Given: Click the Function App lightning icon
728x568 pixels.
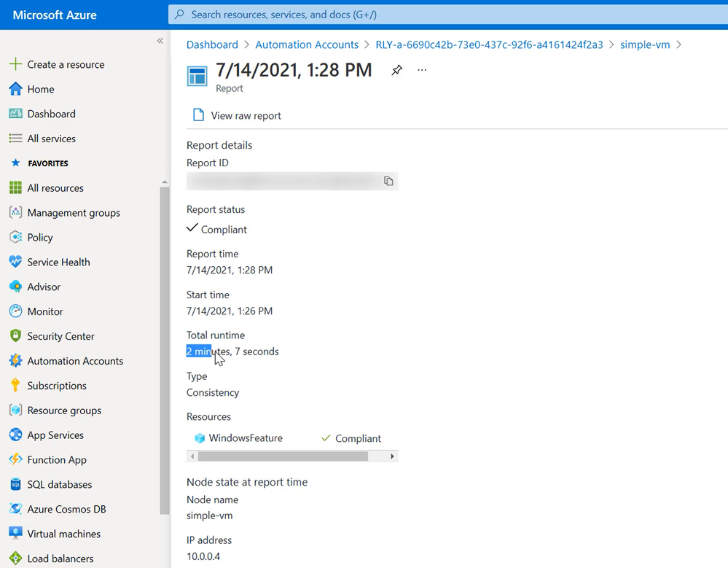Looking at the screenshot, I should 15,459.
